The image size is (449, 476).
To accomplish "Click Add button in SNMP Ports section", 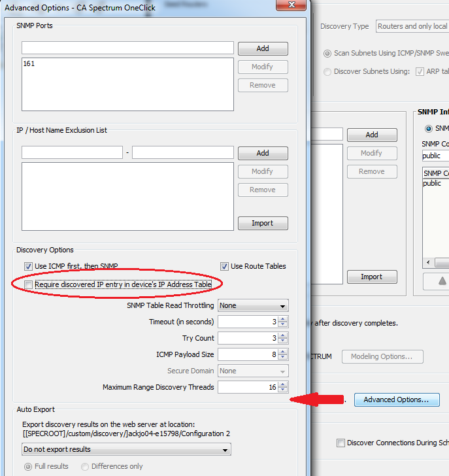I will click(263, 48).
